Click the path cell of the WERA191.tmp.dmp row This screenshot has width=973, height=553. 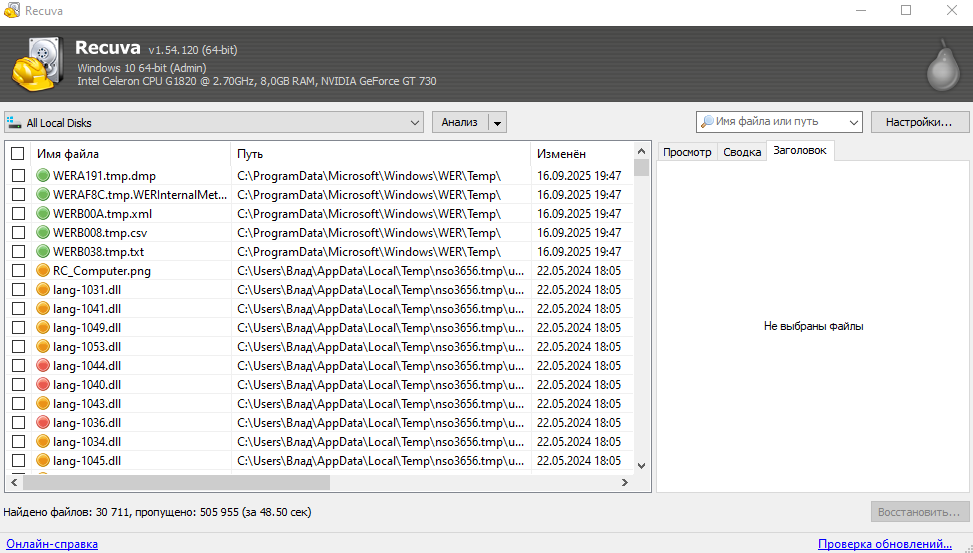point(380,176)
